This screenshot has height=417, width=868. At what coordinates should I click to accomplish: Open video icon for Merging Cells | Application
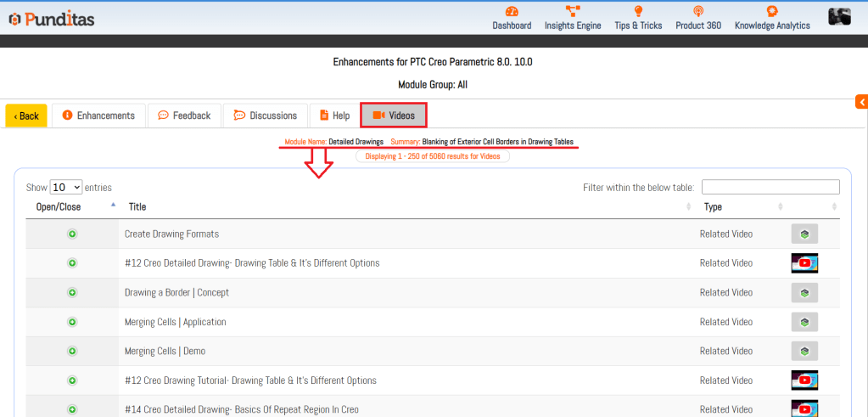tap(804, 322)
